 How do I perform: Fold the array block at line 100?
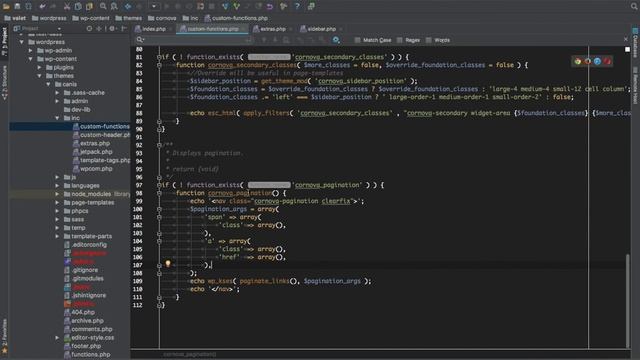point(159,209)
